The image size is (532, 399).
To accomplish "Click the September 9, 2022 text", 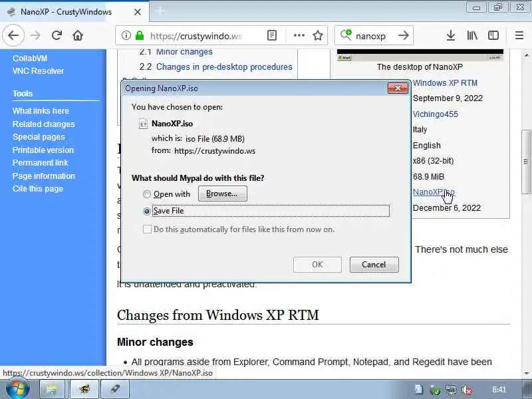I will (x=448, y=98).
